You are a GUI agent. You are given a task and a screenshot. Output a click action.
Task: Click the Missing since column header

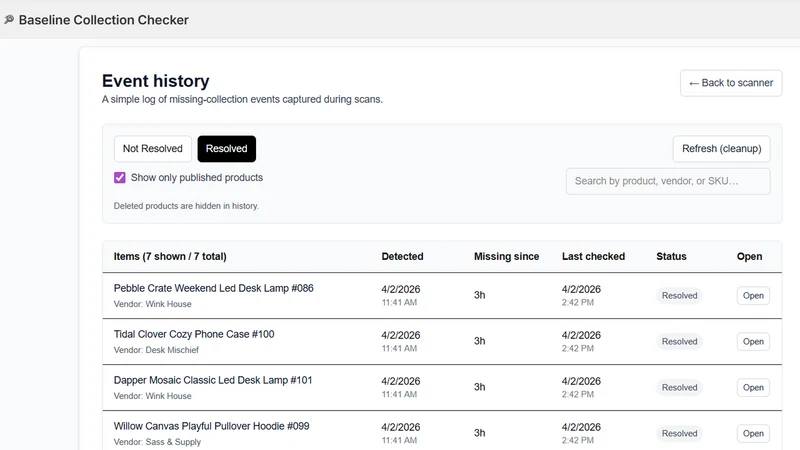(506, 257)
